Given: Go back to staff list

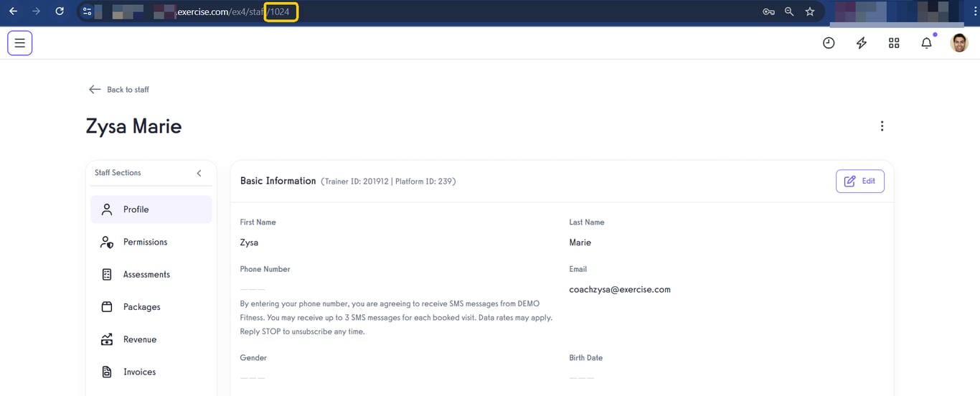Looking at the screenshot, I should (x=119, y=90).
